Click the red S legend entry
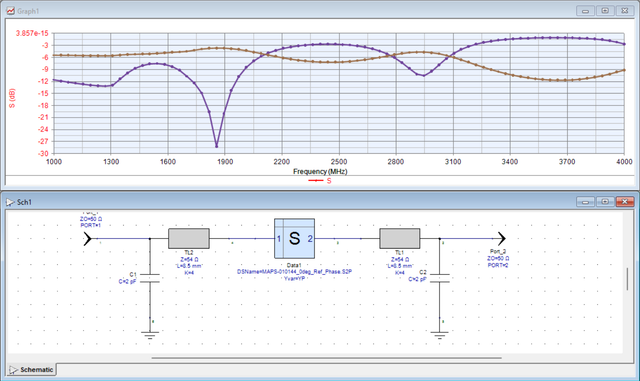Viewport: 640px width, 381px height. pyautogui.click(x=320, y=180)
